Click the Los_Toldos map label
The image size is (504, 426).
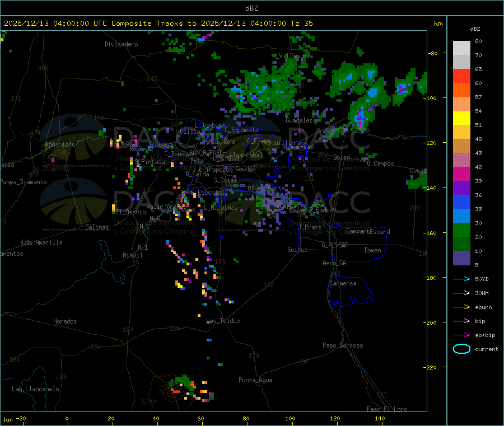pyautogui.click(x=223, y=321)
